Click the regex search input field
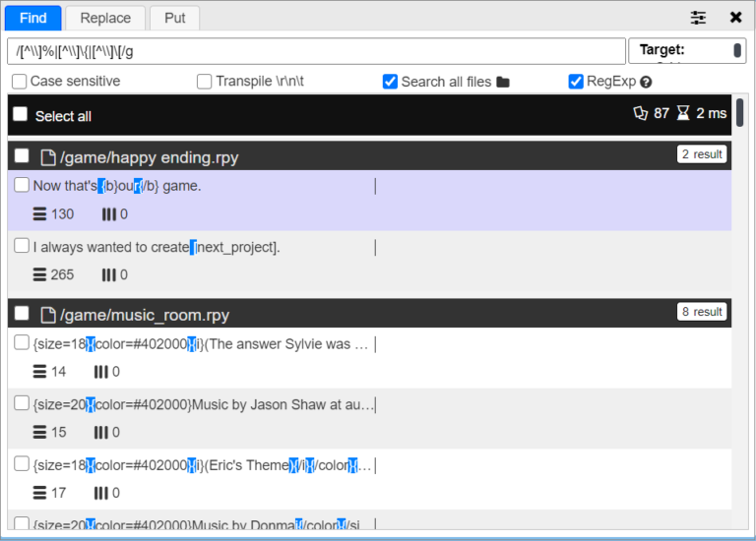The height and width of the screenshot is (541, 756). (x=315, y=51)
